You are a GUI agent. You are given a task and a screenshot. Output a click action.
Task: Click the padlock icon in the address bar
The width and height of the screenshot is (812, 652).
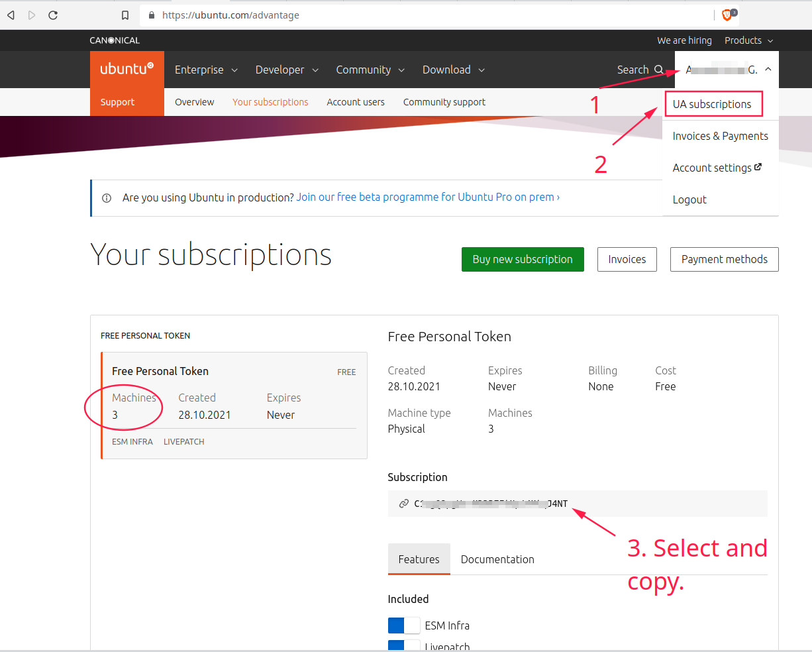[x=152, y=15]
